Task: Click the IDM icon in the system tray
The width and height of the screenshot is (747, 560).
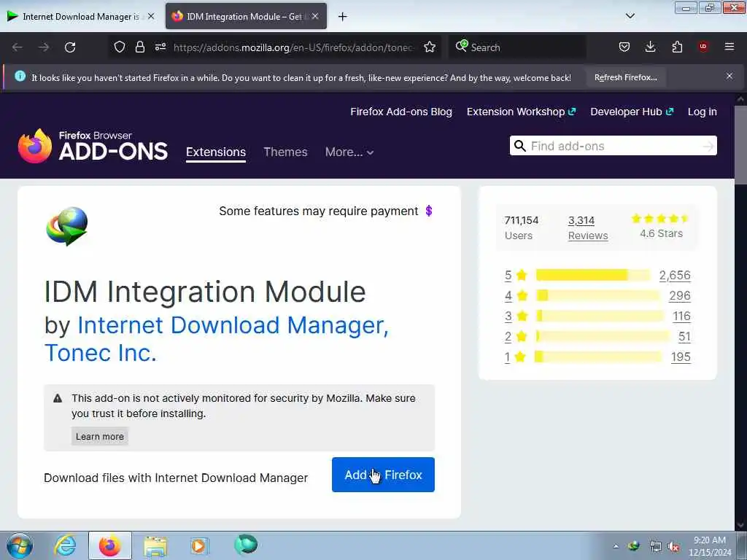Action: coord(634,546)
